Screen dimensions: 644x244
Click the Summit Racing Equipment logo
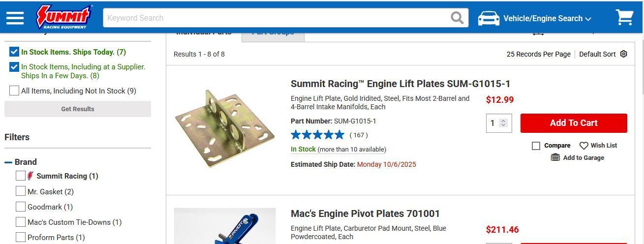64,17
